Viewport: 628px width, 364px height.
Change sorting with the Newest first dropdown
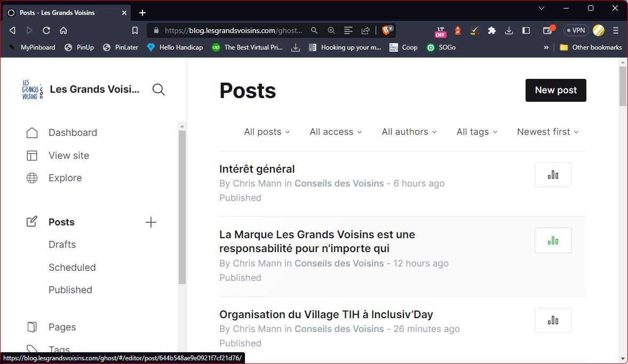[547, 132]
